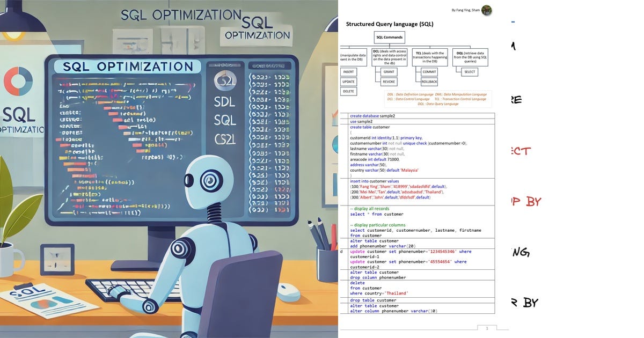This screenshot has width=644, height=338.
Task: Click the Structured Query language heading
Action: (x=389, y=24)
